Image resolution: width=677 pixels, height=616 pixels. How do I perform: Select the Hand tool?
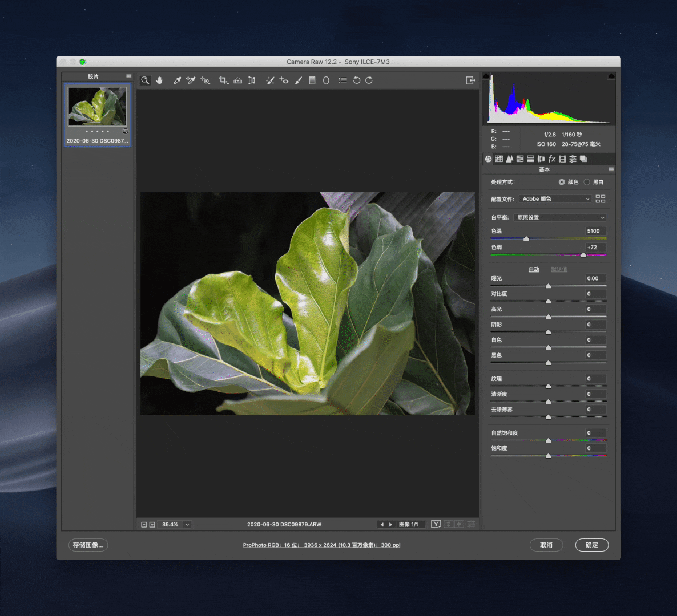(159, 80)
